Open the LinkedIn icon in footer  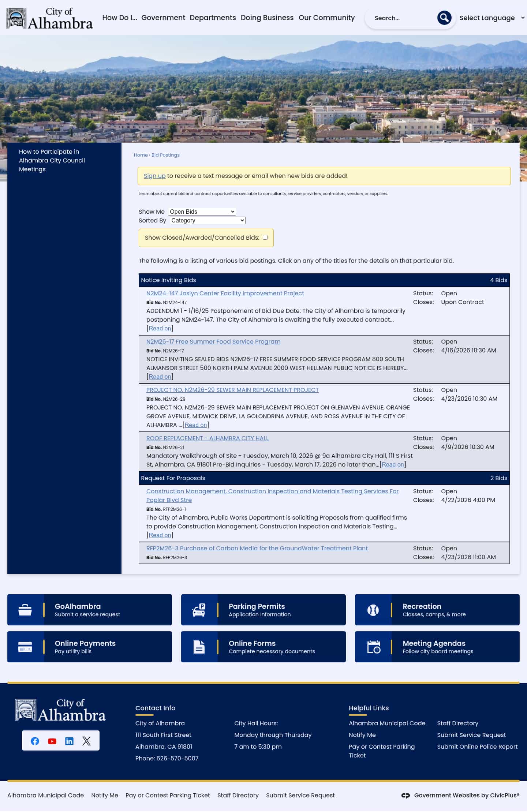tap(69, 741)
